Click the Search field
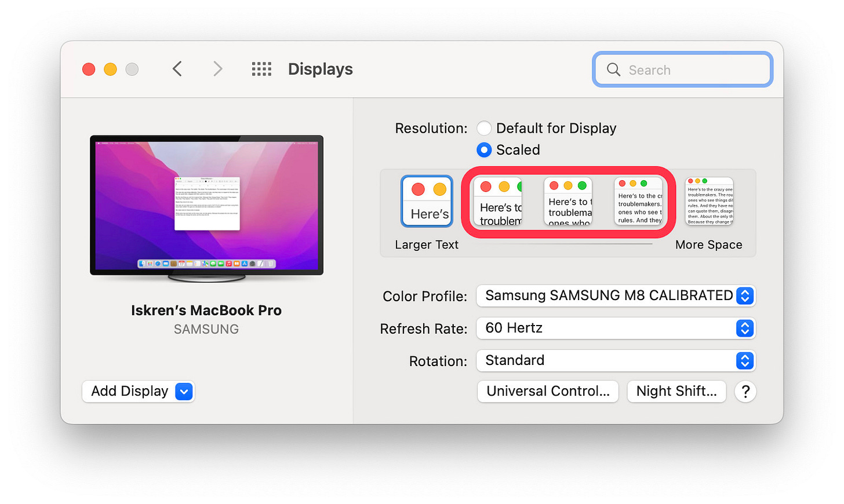The height and width of the screenshot is (504, 844). point(682,70)
